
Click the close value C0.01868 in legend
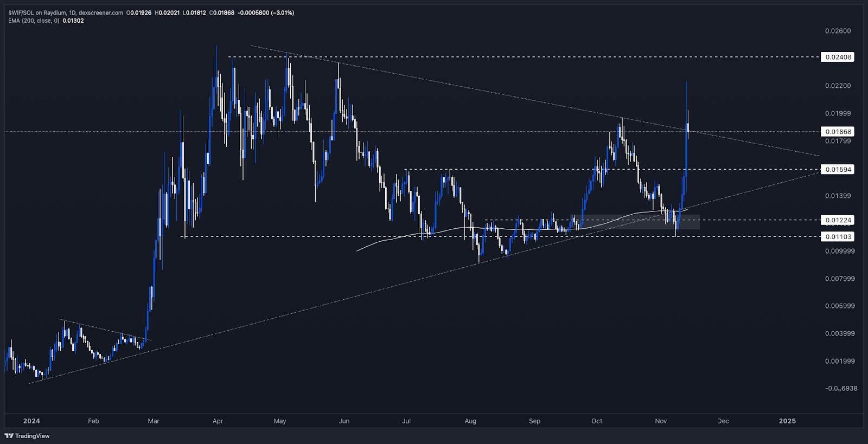[x=221, y=12]
